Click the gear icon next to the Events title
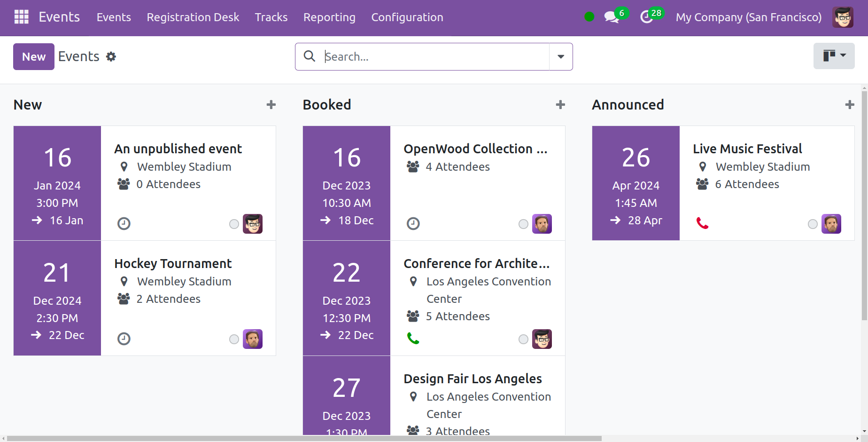The image size is (868, 442). [111, 56]
